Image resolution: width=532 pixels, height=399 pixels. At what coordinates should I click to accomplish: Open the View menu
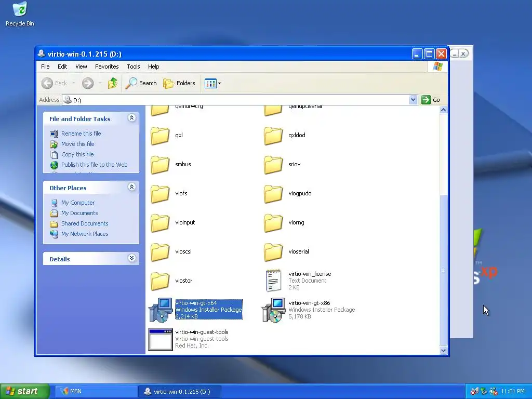[x=81, y=66]
